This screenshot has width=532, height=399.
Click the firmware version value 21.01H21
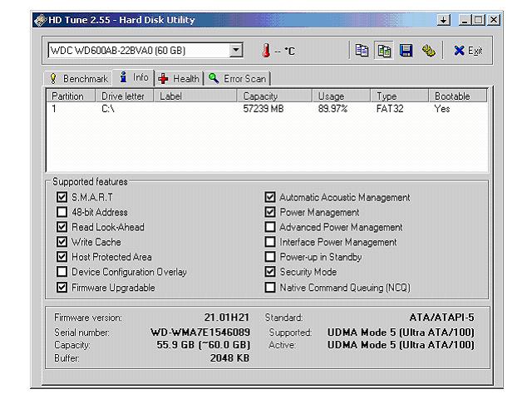227,318
